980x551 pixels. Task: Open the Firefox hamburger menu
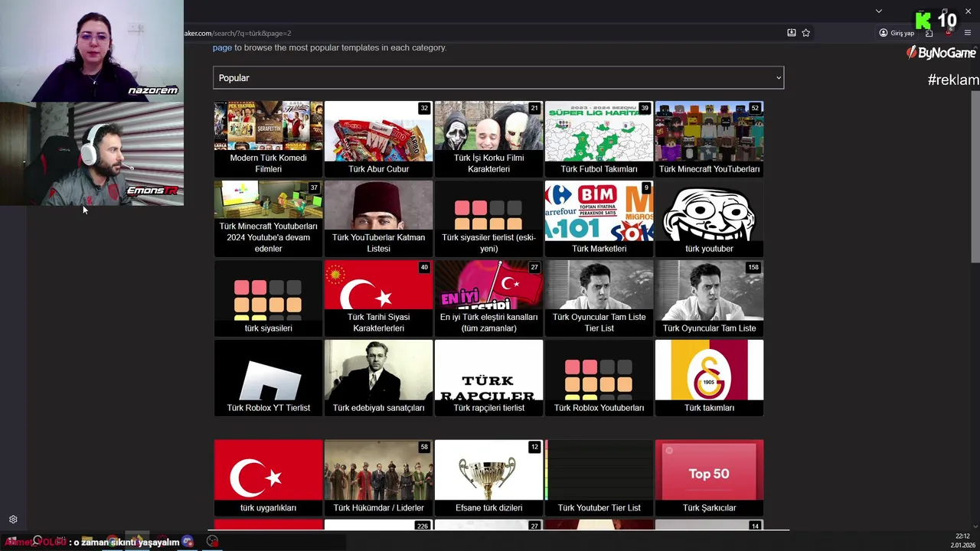tap(968, 33)
